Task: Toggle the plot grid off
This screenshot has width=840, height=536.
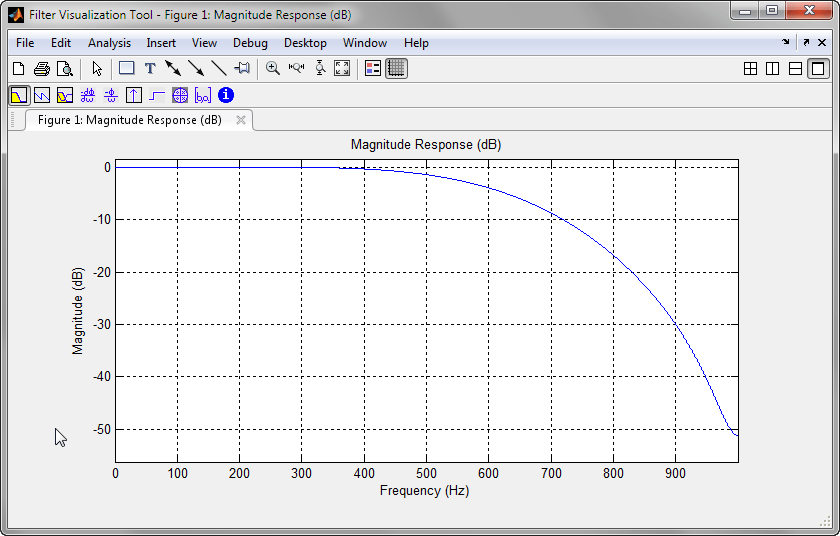Action: click(396, 69)
